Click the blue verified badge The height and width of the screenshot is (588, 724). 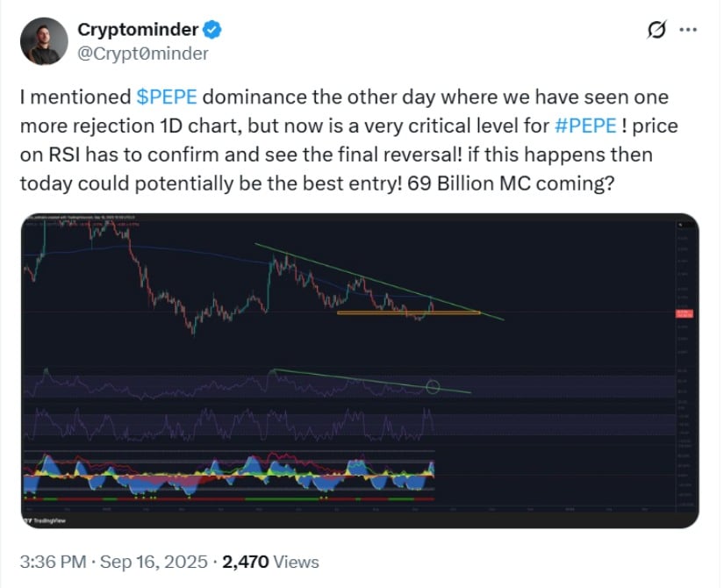212,30
